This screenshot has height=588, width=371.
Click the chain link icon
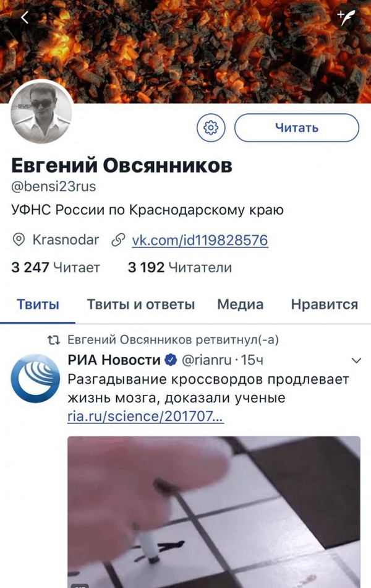(x=118, y=240)
